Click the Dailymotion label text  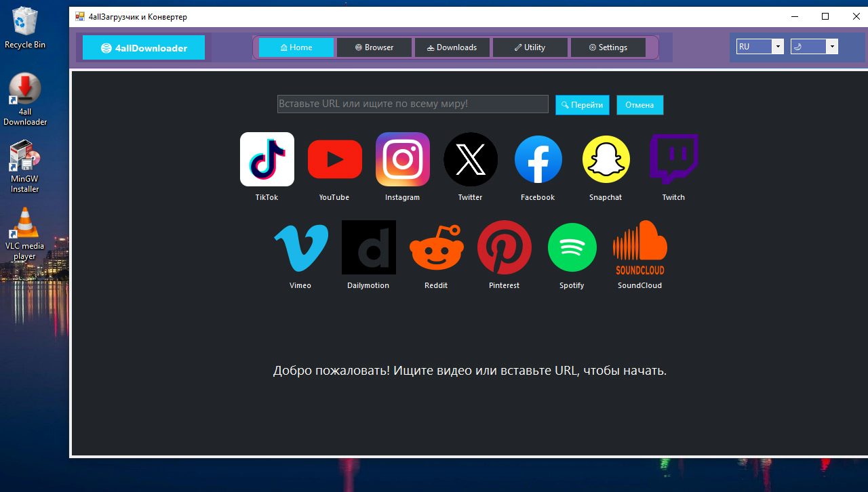[x=368, y=285]
